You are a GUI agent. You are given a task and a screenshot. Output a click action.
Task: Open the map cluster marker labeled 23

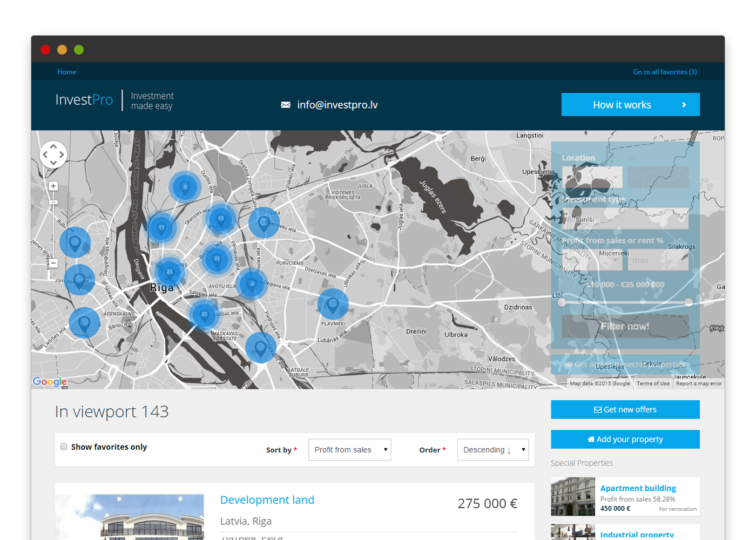click(x=170, y=272)
